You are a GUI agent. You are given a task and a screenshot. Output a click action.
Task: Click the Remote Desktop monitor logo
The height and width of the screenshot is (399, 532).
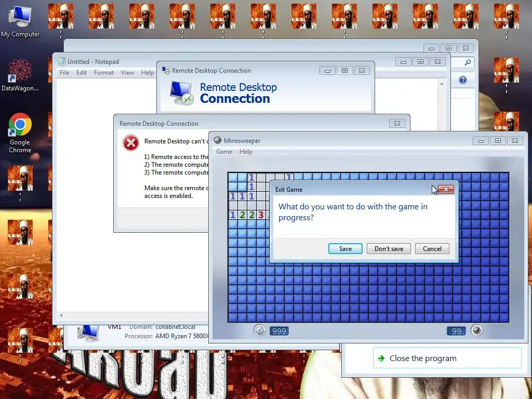point(181,93)
